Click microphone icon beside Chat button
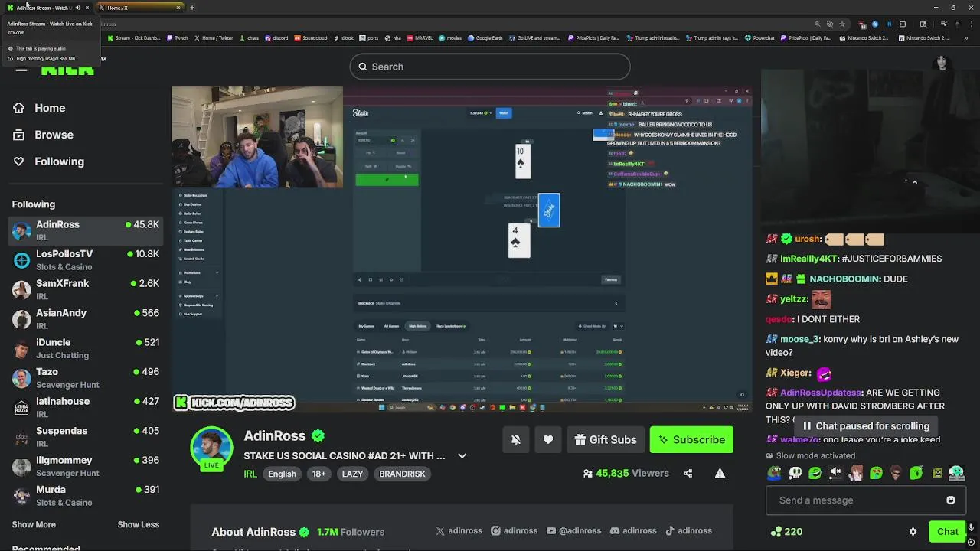The width and height of the screenshot is (980, 551). [971, 528]
